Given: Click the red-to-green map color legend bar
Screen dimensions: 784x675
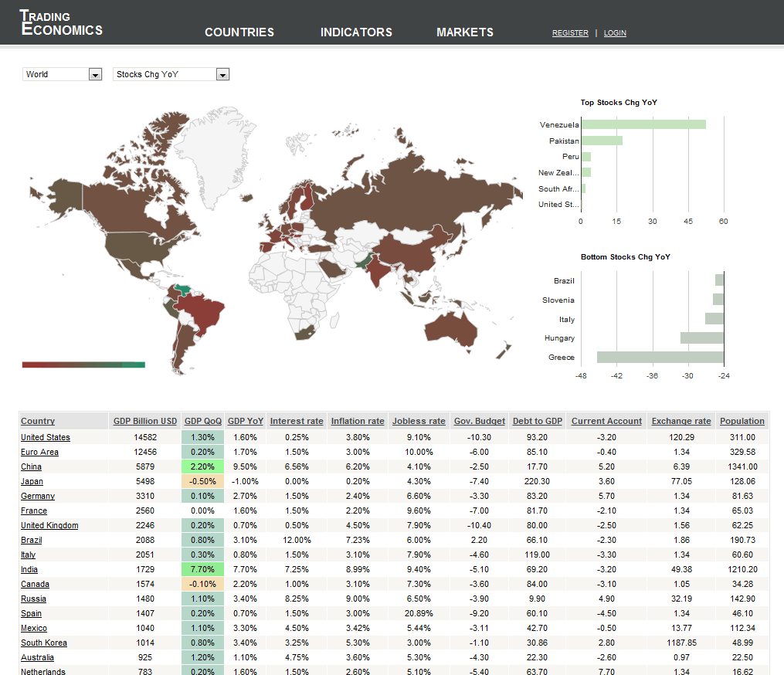Looking at the screenshot, I should (x=83, y=365).
